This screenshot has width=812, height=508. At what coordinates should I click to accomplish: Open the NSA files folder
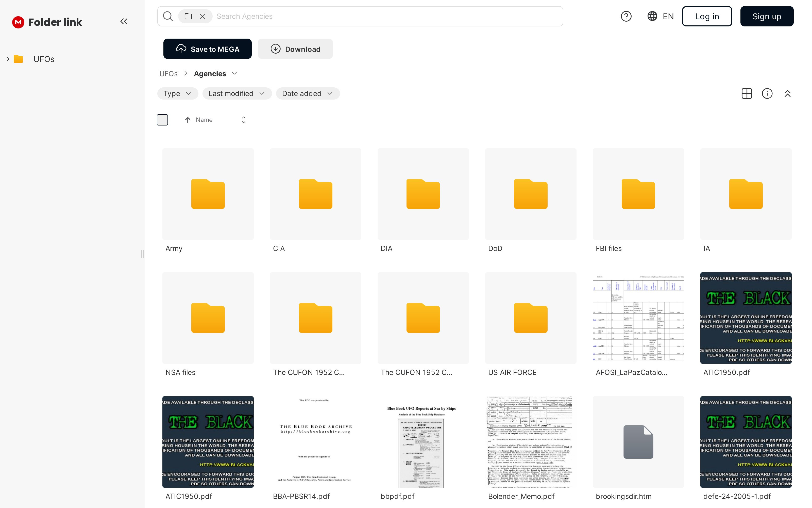coord(208,318)
